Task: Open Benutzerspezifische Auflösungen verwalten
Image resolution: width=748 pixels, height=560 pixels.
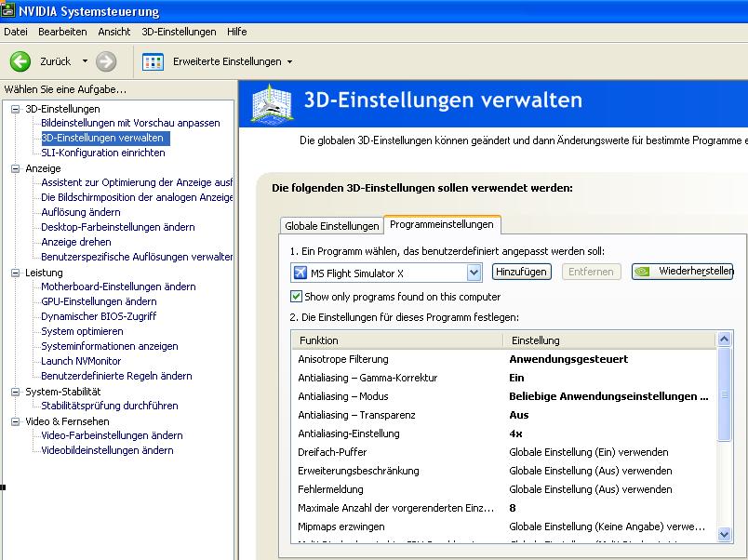Action: [137, 257]
